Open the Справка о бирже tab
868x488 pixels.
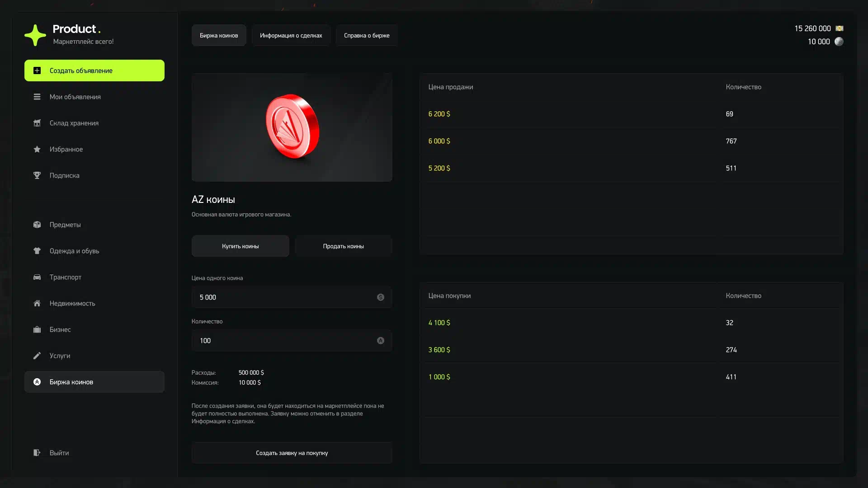367,35
